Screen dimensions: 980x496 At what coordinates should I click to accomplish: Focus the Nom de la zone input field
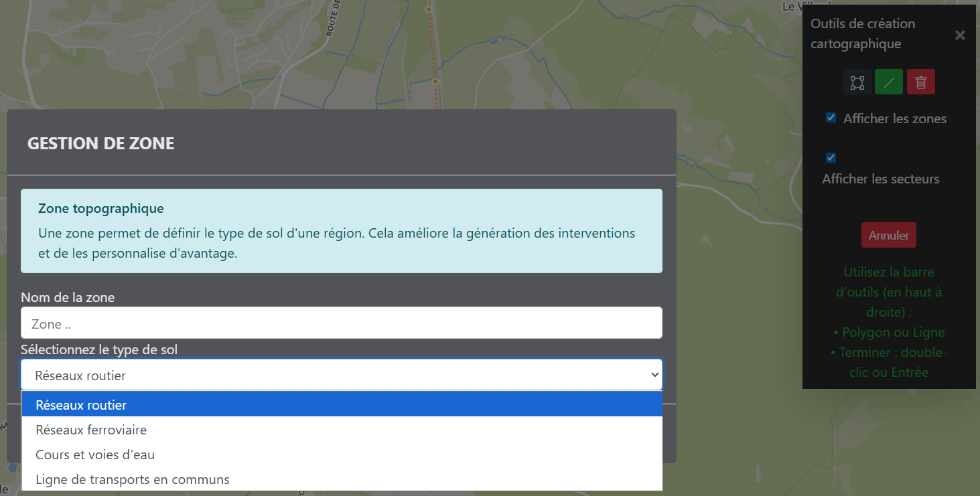(342, 323)
